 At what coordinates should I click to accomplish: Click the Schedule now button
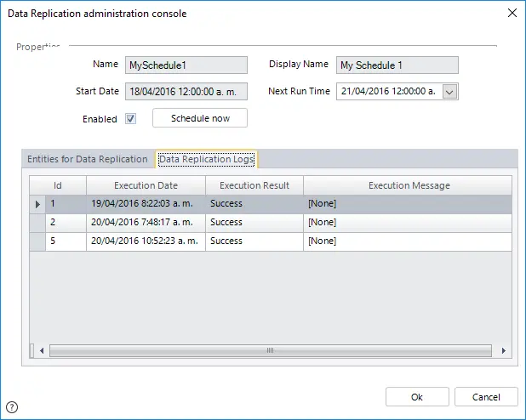click(x=200, y=118)
